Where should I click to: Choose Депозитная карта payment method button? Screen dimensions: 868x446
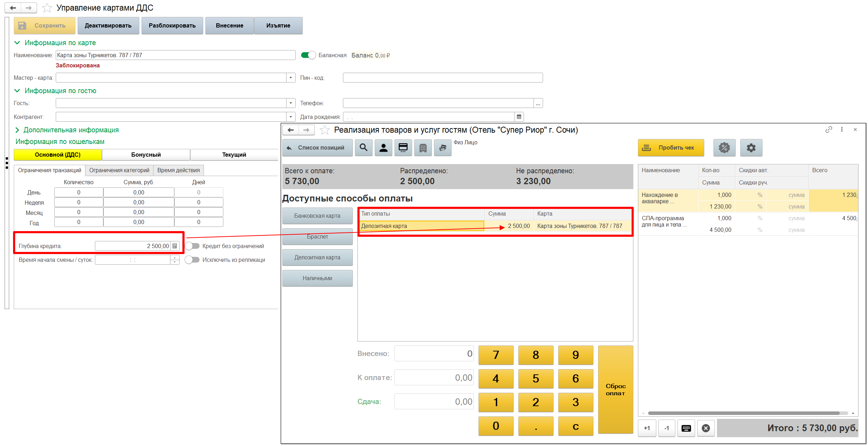[x=317, y=257]
